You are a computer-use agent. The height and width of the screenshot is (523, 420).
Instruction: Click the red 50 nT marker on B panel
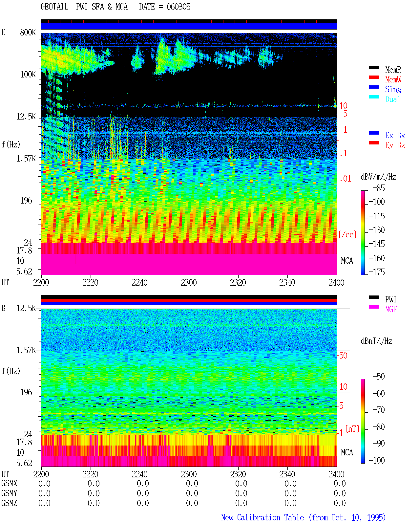click(343, 355)
